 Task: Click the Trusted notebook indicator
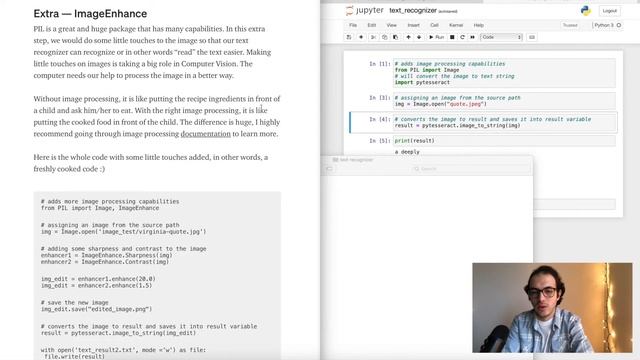click(570, 25)
